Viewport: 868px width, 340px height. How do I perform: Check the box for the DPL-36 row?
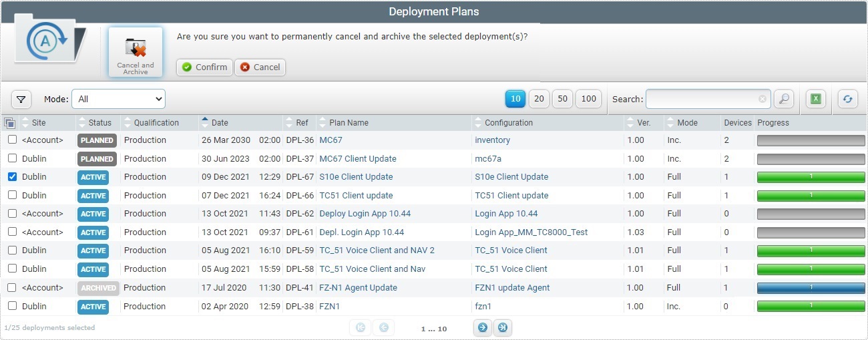pyautogui.click(x=12, y=140)
